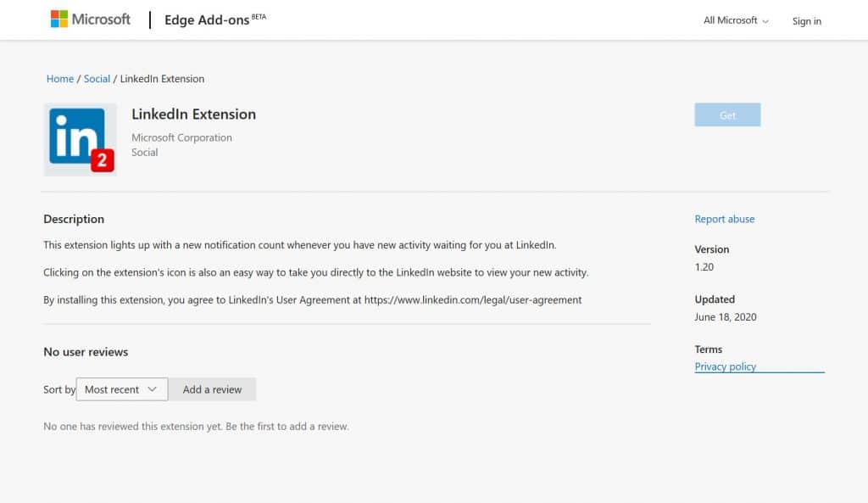Click the Microsoft Corporation publisher name
The width and height of the screenshot is (868, 503).
coord(181,137)
